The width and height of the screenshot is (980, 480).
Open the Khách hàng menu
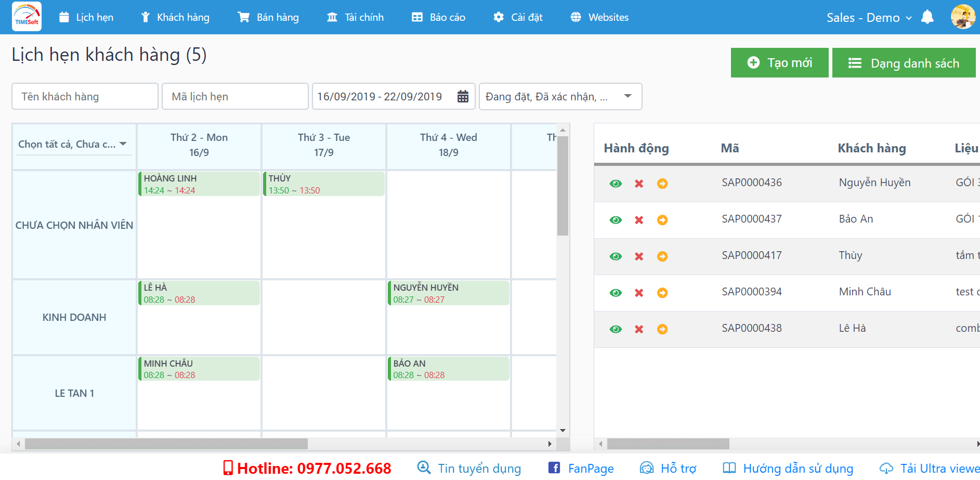tap(175, 17)
